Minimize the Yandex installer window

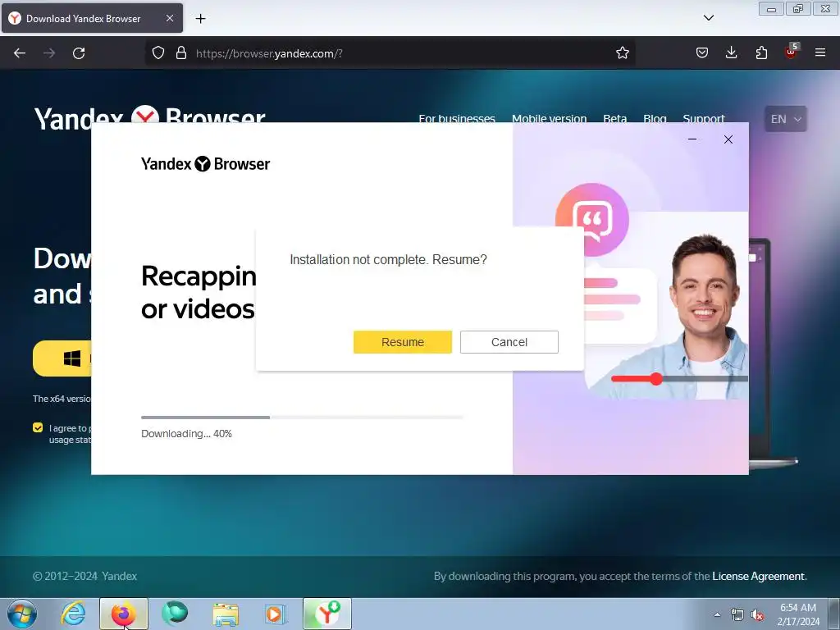coord(692,139)
